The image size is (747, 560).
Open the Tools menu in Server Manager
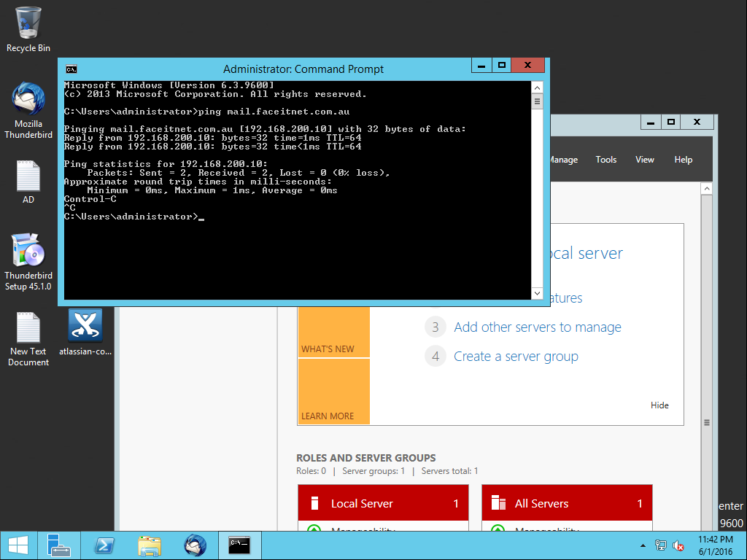606,160
